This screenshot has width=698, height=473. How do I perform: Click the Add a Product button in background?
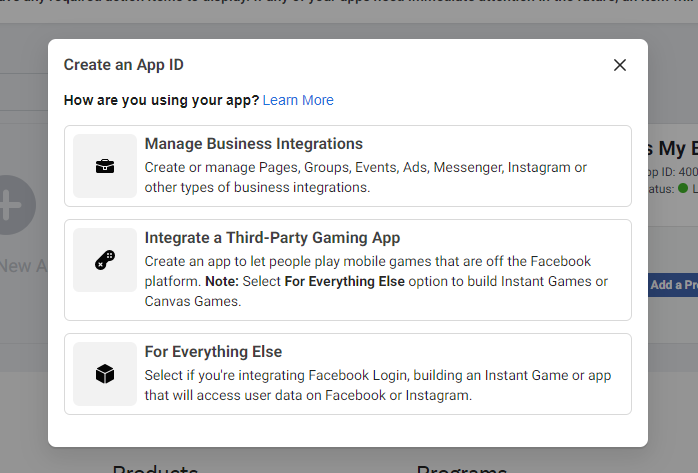coord(673,285)
